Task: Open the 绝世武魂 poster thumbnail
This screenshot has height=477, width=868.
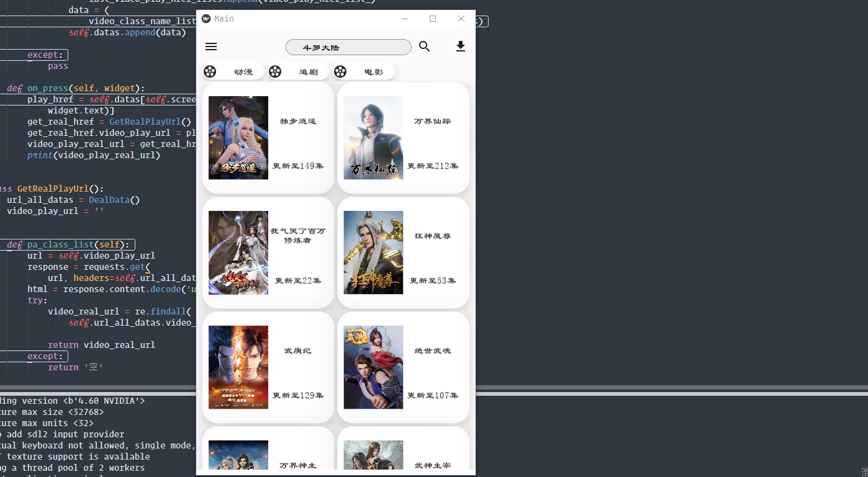Action: [373, 367]
